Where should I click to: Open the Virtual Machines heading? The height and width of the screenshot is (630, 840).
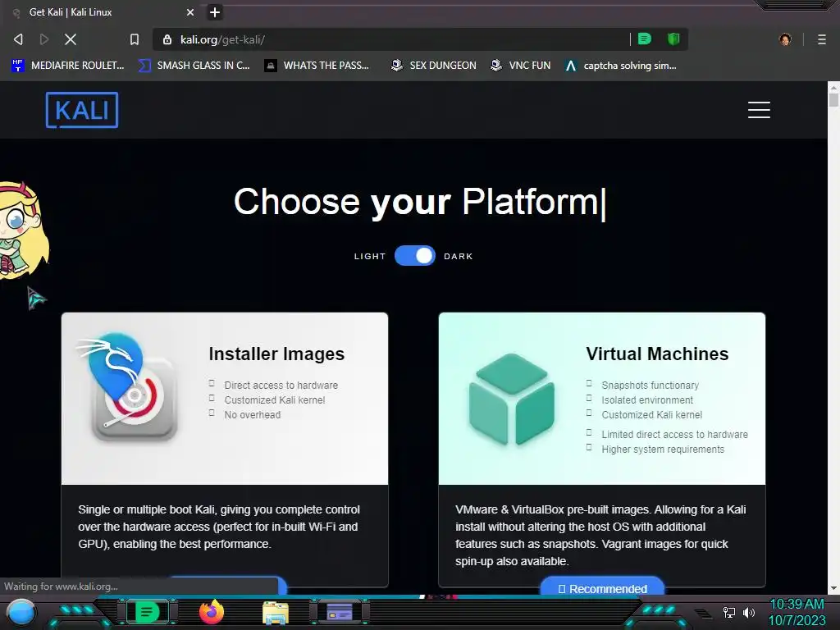point(657,354)
